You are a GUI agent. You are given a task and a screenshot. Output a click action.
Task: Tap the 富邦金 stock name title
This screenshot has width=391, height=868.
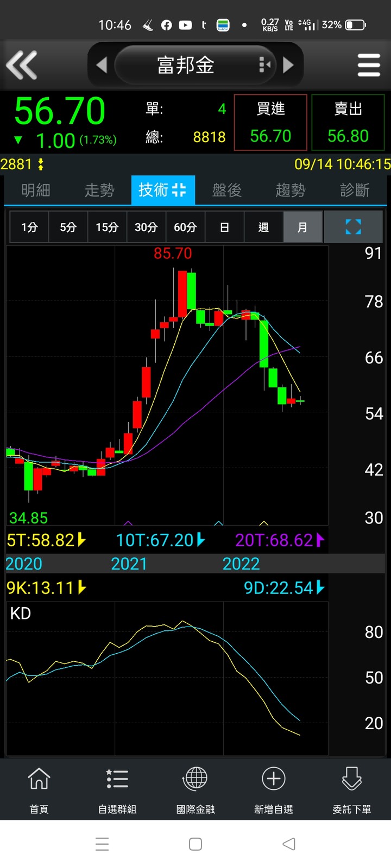click(x=186, y=65)
